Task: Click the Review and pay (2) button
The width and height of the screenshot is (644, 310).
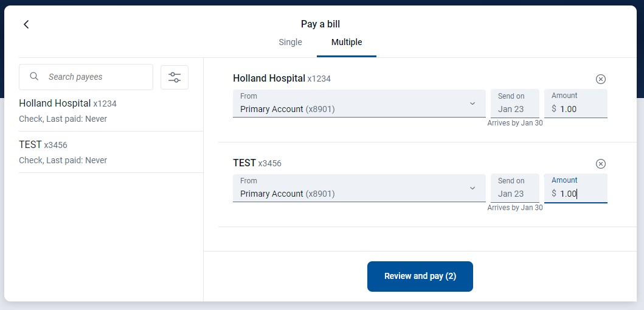Action: pyautogui.click(x=420, y=277)
